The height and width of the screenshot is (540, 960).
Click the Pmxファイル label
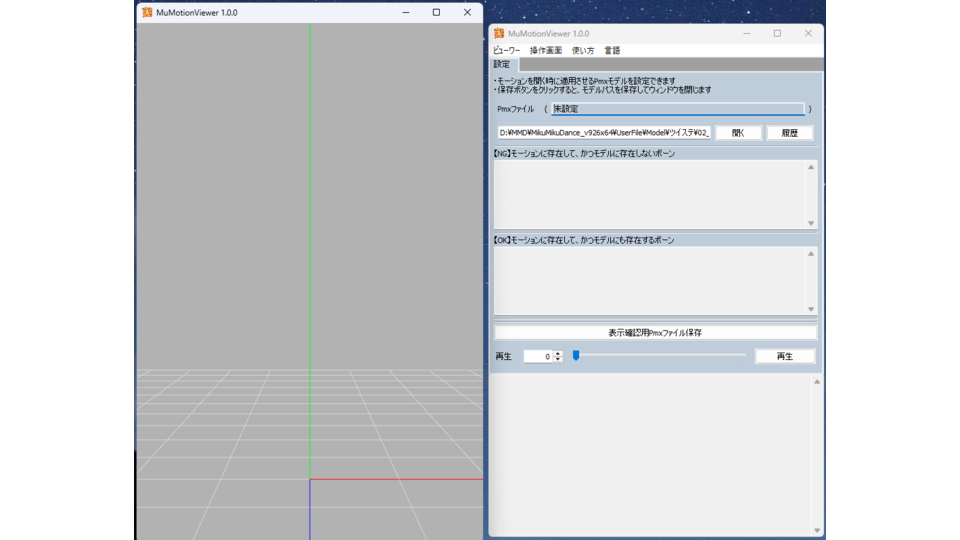click(x=516, y=109)
